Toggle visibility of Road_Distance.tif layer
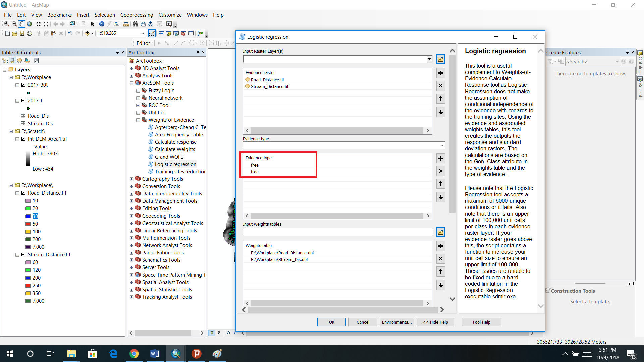 coord(23,193)
